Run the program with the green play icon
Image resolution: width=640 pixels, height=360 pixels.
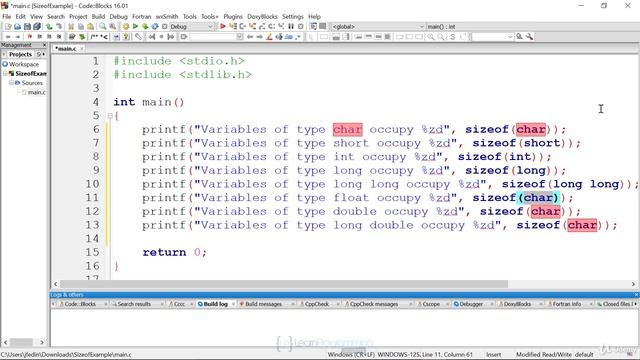pyautogui.click(x=136, y=27)
